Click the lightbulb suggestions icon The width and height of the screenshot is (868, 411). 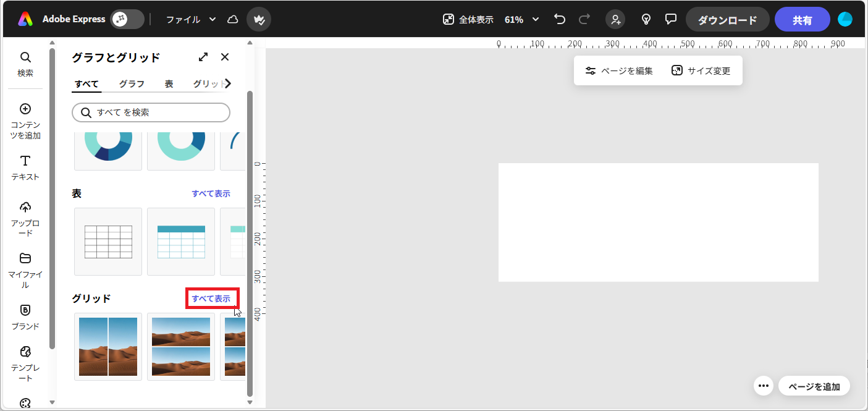point(646,19)
